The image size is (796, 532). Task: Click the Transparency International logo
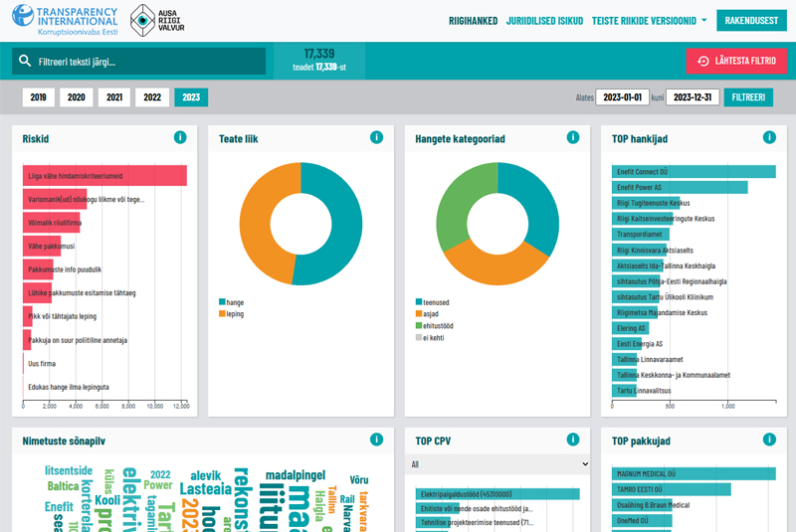click(65, 20)
